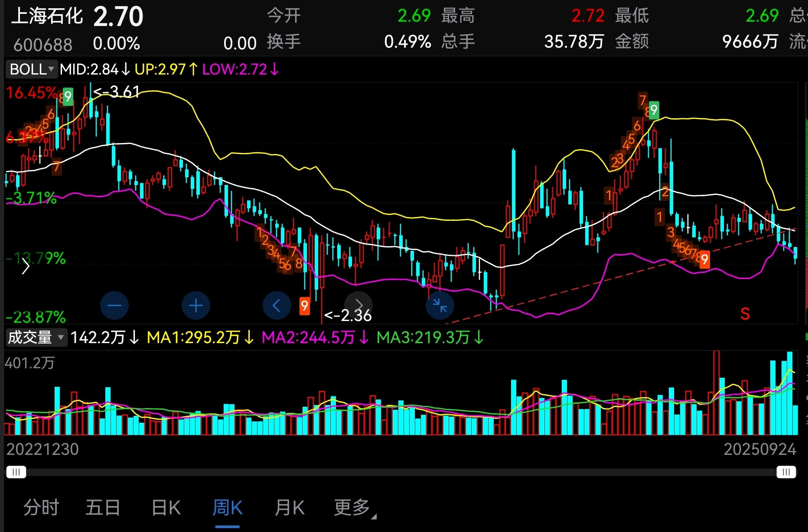The image size is (808, 532).
Task: Click the 总手 value 35.78万
Action: coord(574,42)
